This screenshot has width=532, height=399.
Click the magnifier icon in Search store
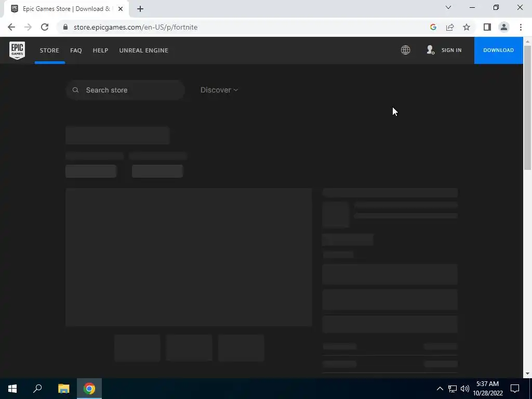pyautogui.click(x=76, y=90)
